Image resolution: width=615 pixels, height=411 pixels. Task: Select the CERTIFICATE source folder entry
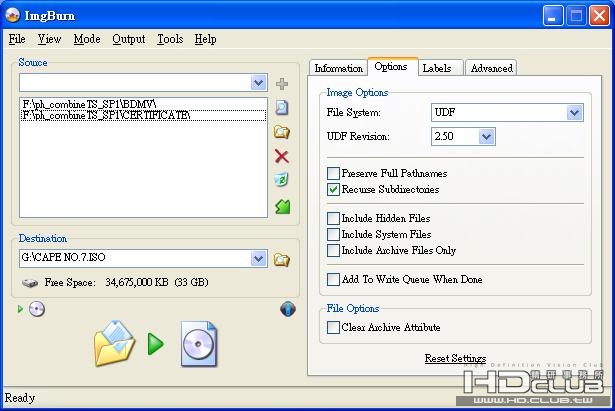coord(143,115)
